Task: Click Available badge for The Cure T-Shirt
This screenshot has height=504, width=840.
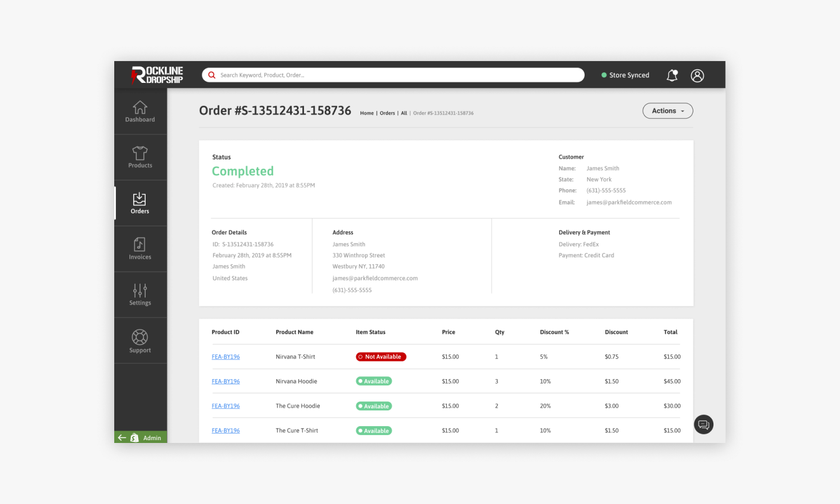Action: tap(374, 431)
